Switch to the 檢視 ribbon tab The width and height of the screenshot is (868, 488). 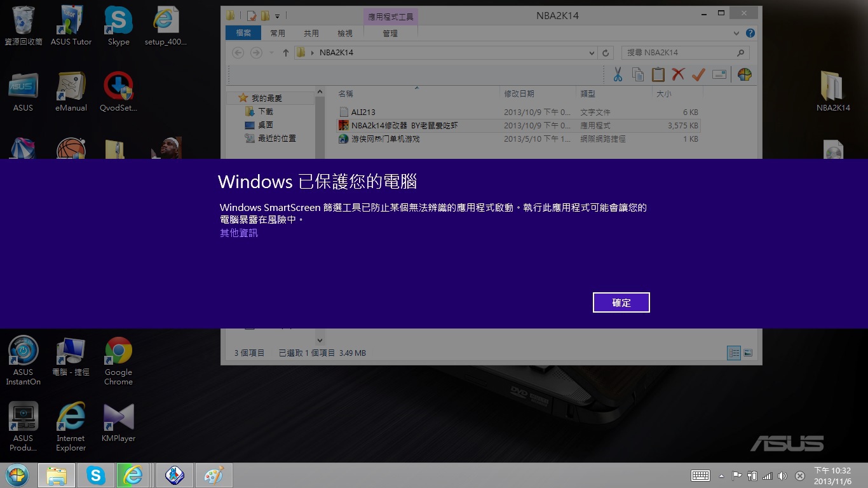tap(344, 33)
